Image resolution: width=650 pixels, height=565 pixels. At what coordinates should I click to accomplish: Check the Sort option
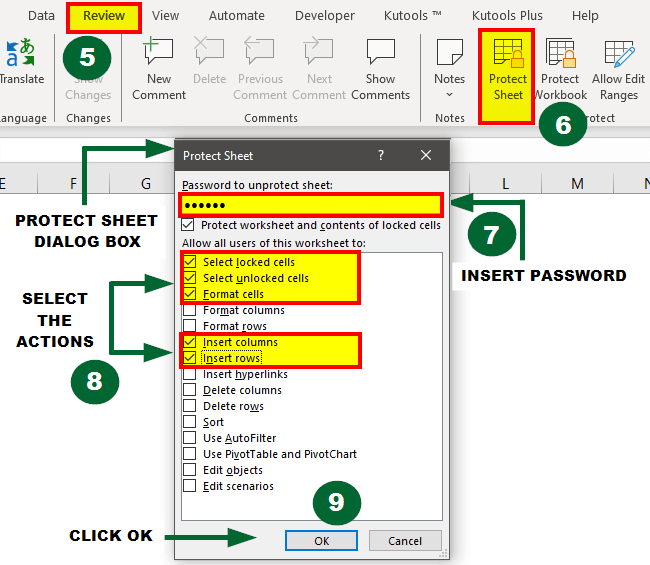pos(190,422)
